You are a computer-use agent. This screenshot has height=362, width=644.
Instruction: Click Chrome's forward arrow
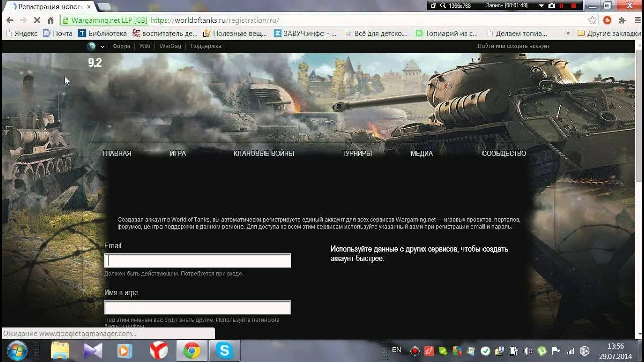23,20
